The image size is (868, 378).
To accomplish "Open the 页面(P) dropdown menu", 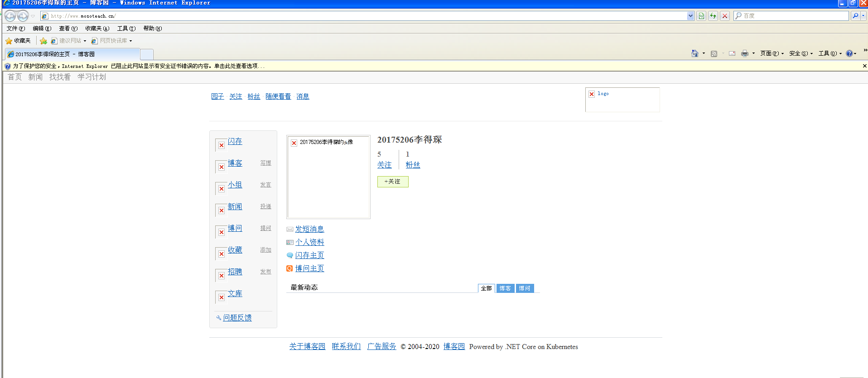I will (772, 53).
